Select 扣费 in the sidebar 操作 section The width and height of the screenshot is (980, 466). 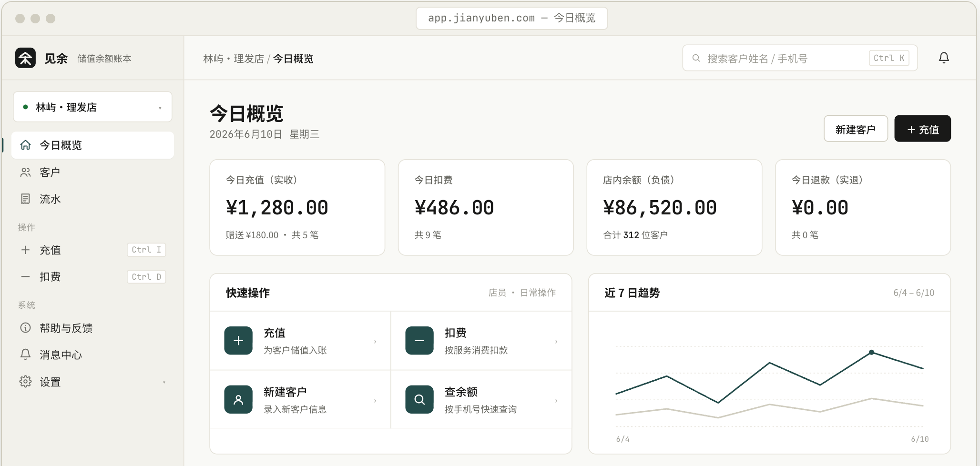coord(92,276)
